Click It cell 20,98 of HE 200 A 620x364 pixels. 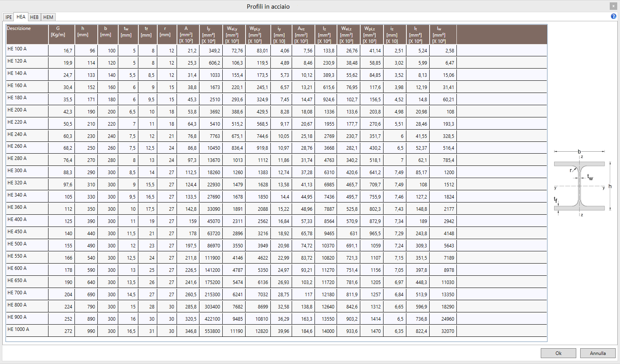pos(418,112)
